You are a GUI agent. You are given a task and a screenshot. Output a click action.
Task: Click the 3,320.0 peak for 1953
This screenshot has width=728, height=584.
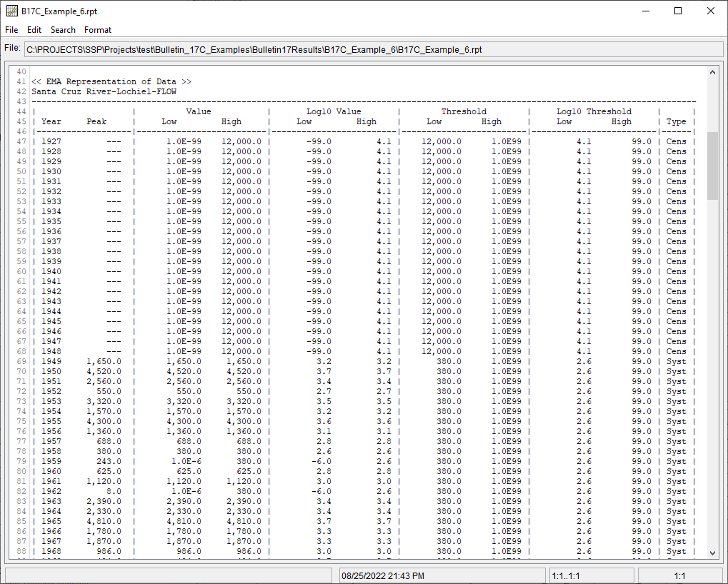104,402
